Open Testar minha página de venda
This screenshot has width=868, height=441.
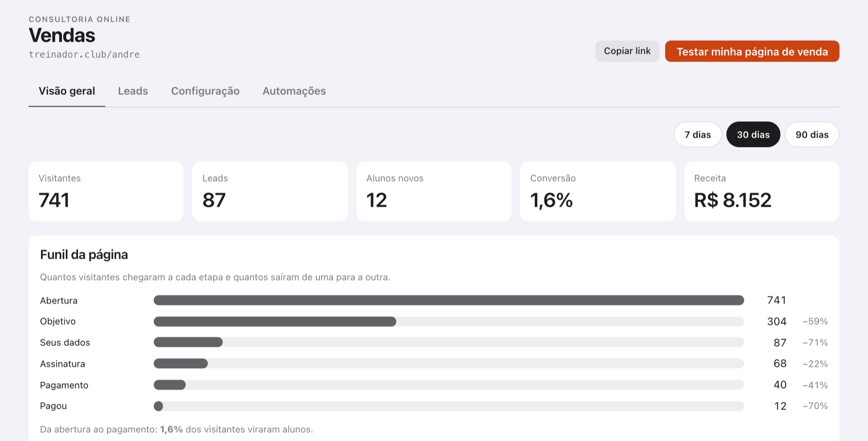point(752,51)
